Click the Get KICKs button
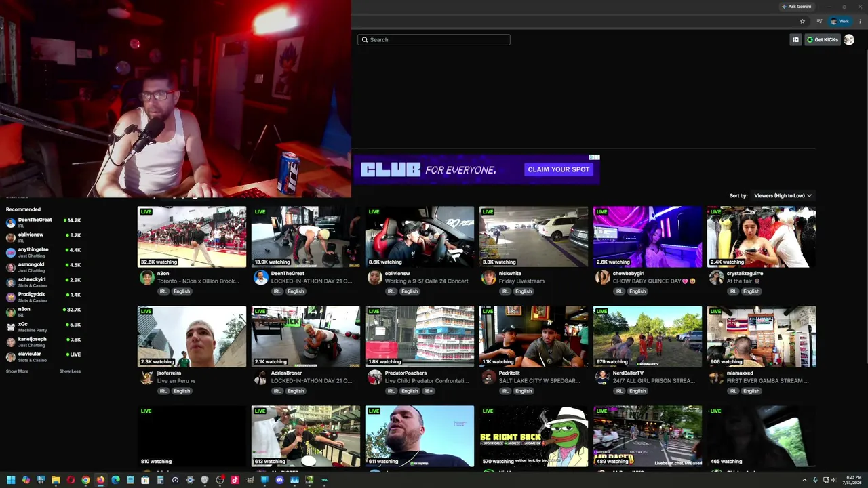Viewport: 868px width, 488px height. [822, 39]
